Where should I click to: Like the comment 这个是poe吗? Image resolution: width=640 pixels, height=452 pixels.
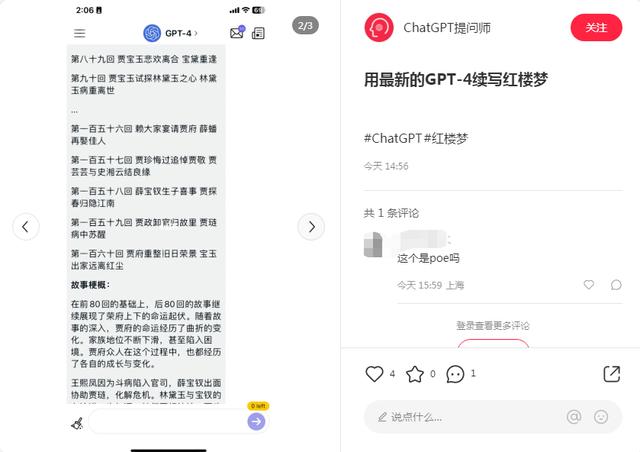(589, 285)
